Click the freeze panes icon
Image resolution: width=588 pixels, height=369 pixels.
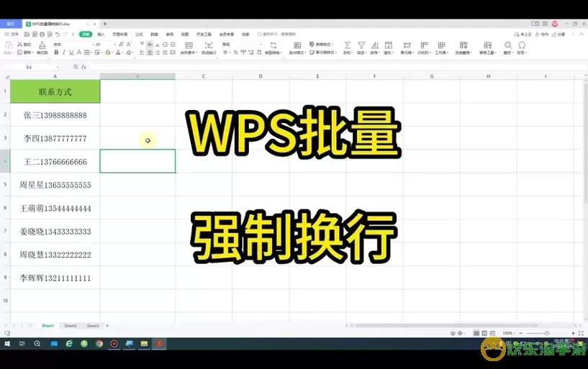(463, 45)
